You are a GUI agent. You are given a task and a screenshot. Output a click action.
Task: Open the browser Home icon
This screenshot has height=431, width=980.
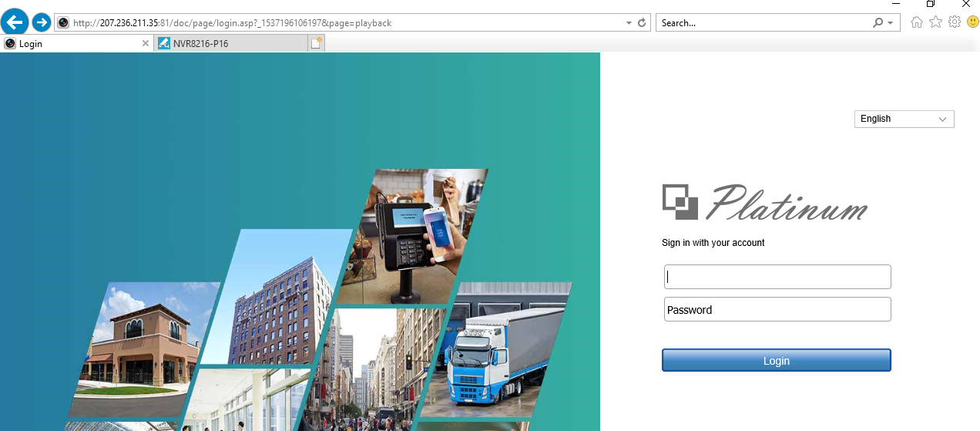tap(917, 22)
